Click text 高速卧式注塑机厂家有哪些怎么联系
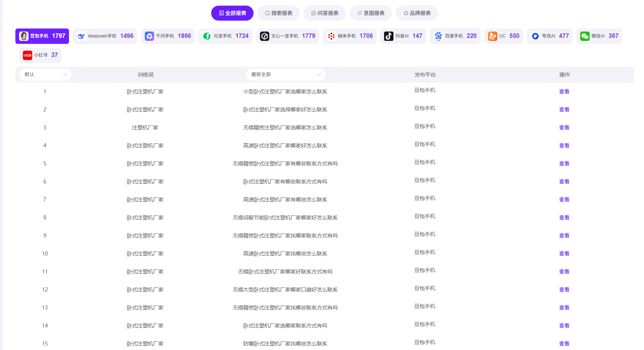 click(285, 200)
